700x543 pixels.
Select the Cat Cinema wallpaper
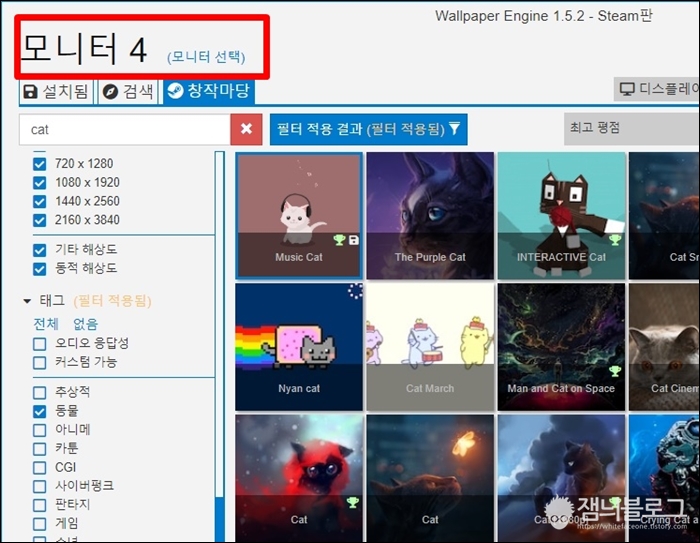point(664,347)
